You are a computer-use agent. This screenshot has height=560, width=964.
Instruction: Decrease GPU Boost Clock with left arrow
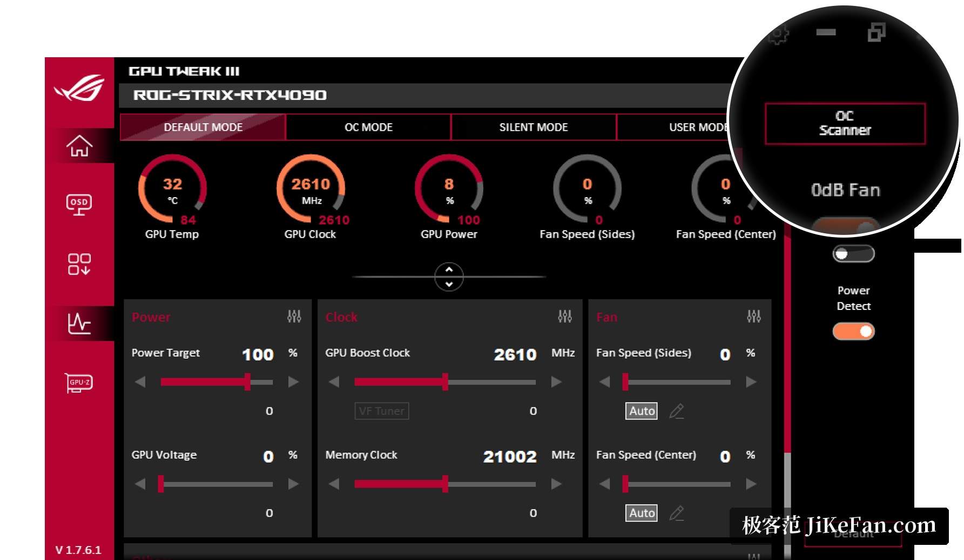tap(334, 382)
